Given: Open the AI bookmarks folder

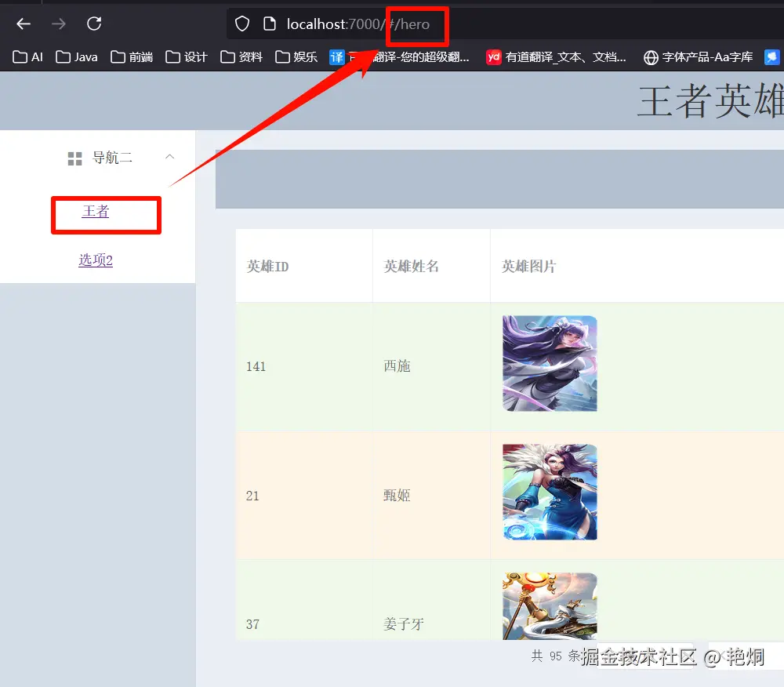Looking at the screenshot, I should click(27, 56).
